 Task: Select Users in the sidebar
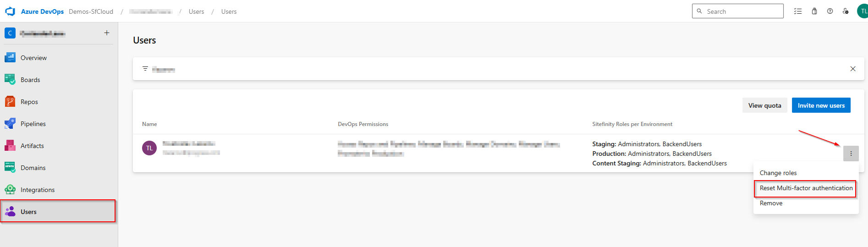click(58, 211)
